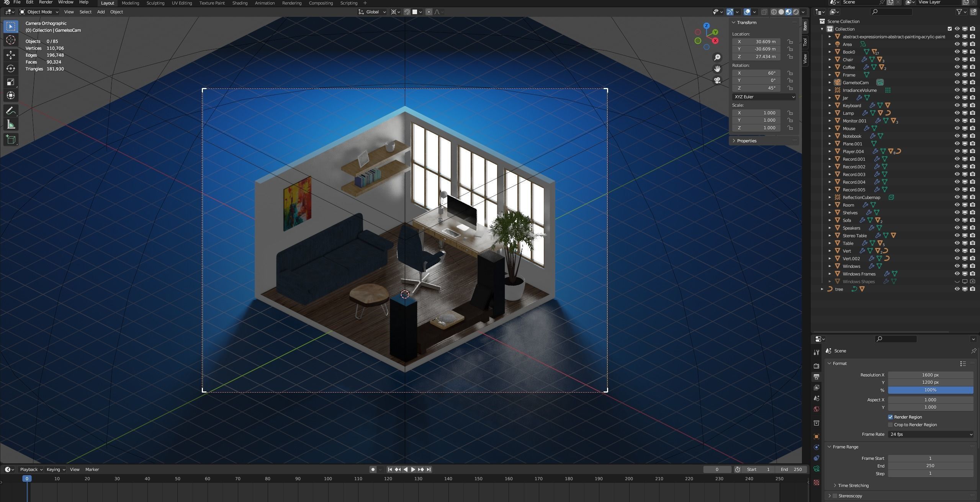Open the Camera Object Data properties tab
The height and width of the screenshot is (502, 980).
(x=816, y=469)
